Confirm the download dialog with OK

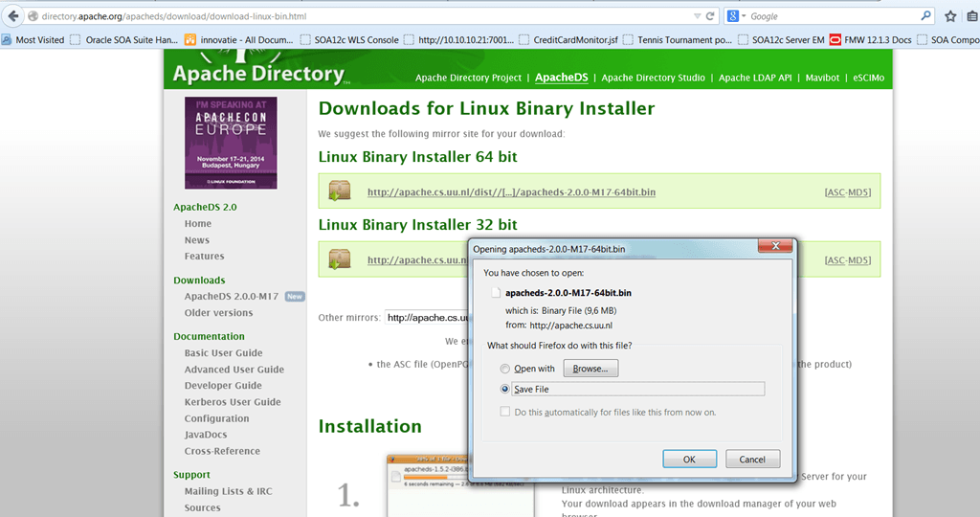[689, 459]
